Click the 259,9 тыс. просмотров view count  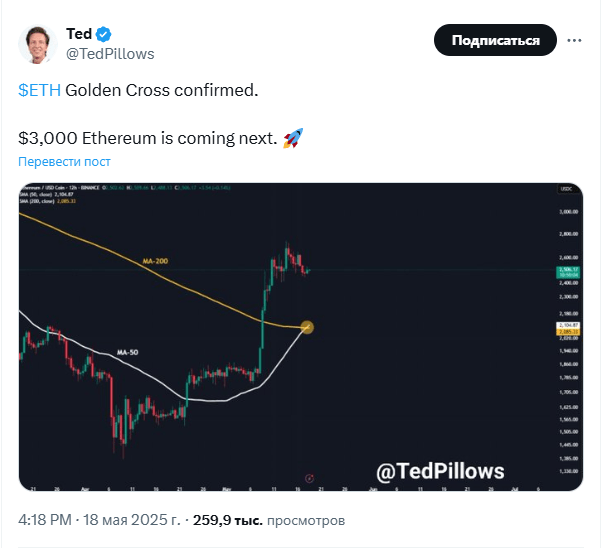click(269, 520)
